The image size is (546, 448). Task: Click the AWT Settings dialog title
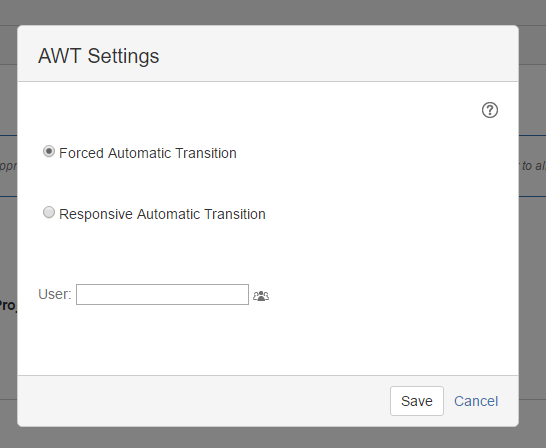pos(99,56)
